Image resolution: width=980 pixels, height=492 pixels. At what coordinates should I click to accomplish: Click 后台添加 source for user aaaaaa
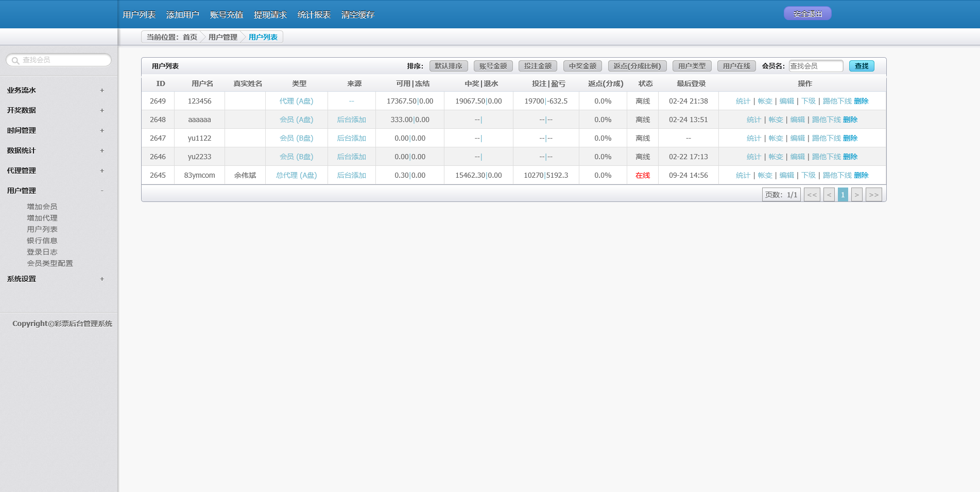[x=351, y=120]
